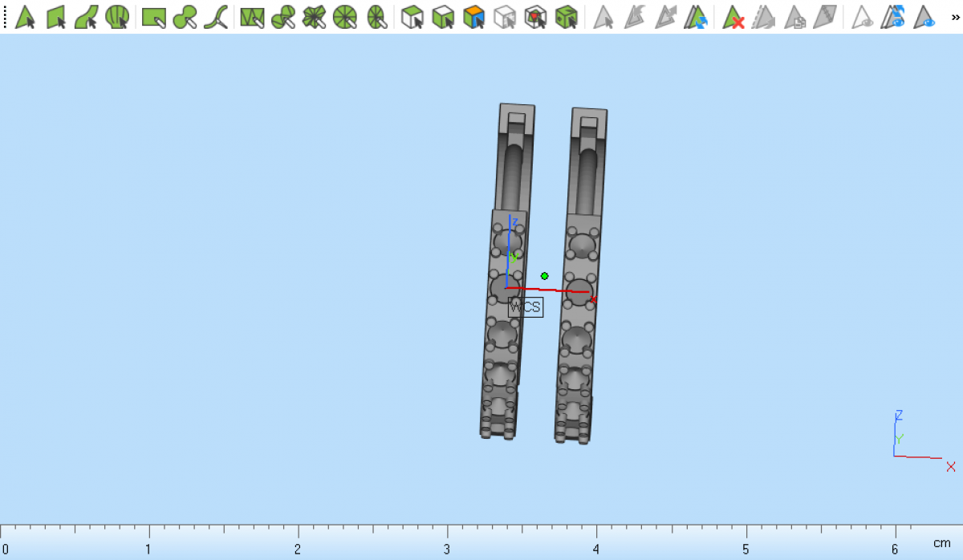The width and height of the screenshot is (963, 560).
Task: Click the gray triangle cursor icon
Action: tap(603, 17)
